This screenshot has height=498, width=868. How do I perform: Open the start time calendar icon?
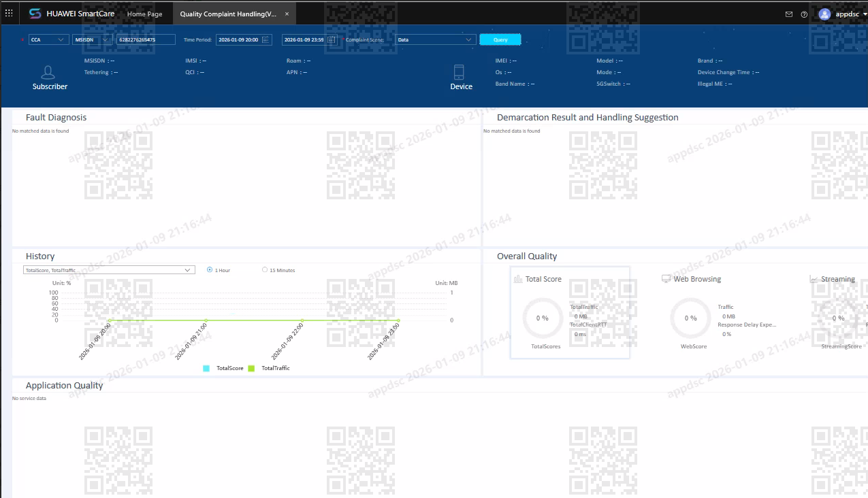click(266, 39)
